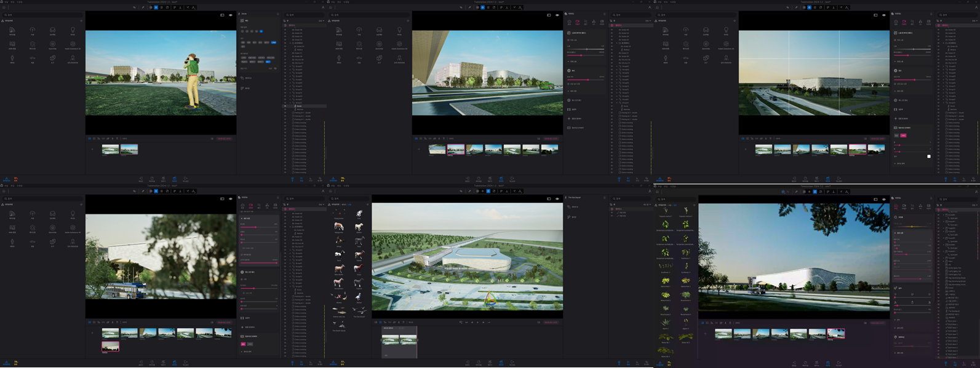Select blue Image media icon in roof-overhang window
This screenshot has width=980, height=368.
[x=416, y=139]
